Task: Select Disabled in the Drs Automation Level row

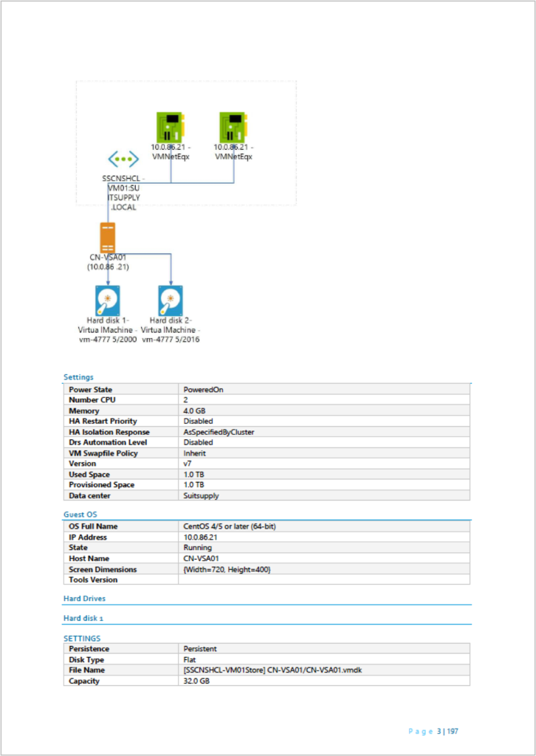Action: pyautogui.click(x=198, y=442)
